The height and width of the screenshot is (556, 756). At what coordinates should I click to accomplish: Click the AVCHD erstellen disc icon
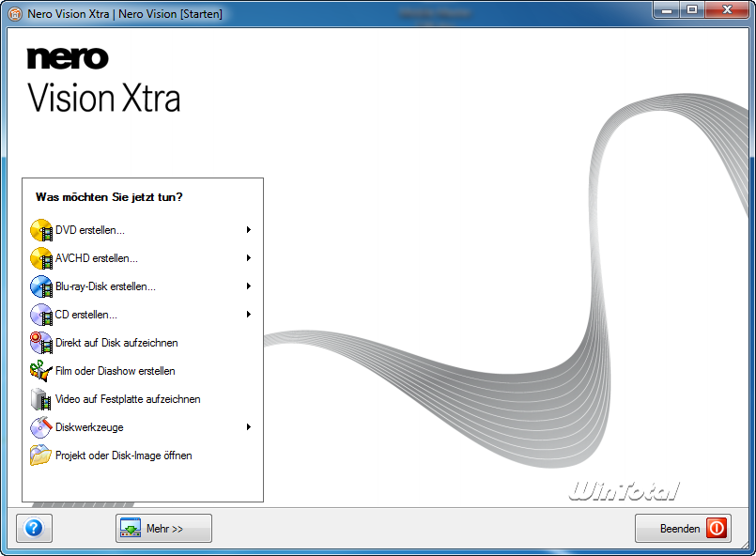tap(41, 258)
